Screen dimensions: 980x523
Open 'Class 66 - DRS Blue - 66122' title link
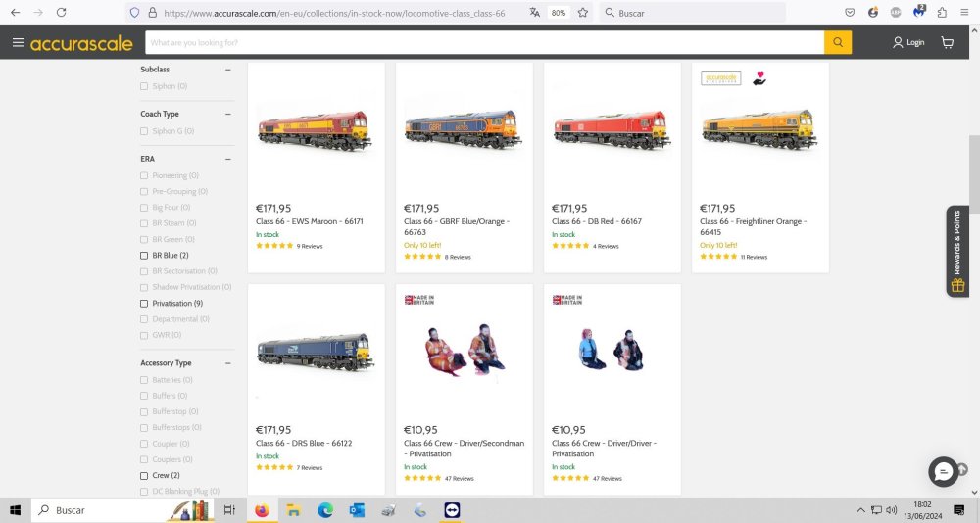304,443
